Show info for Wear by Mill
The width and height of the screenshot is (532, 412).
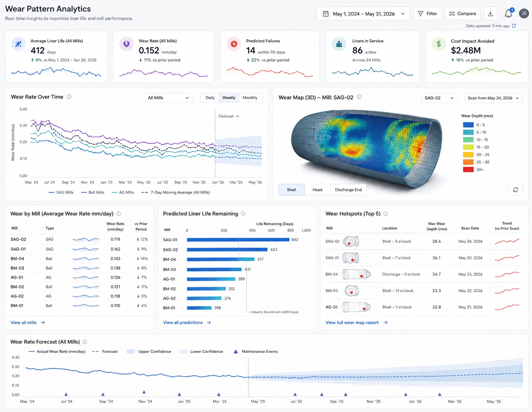[119, 214]
